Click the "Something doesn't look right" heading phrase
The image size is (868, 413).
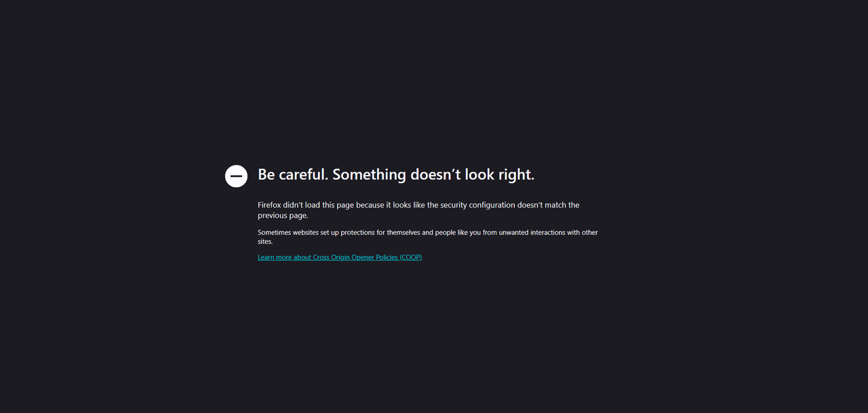coord(433,174)
